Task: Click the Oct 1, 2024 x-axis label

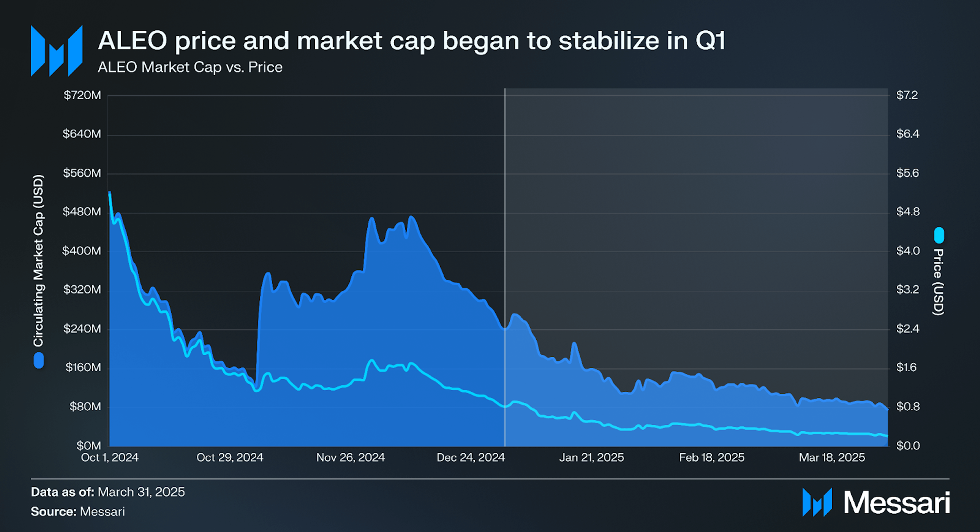Action: (x=110, y=457)
